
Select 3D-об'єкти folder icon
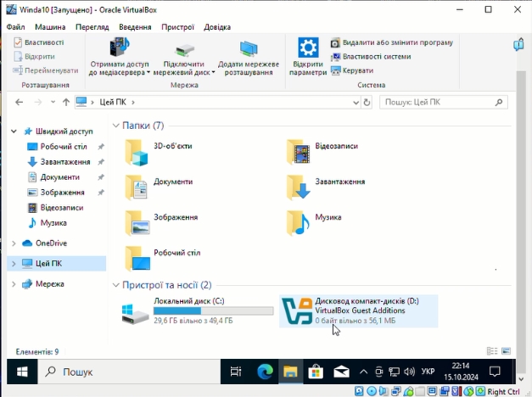click(x=137, y=153)
